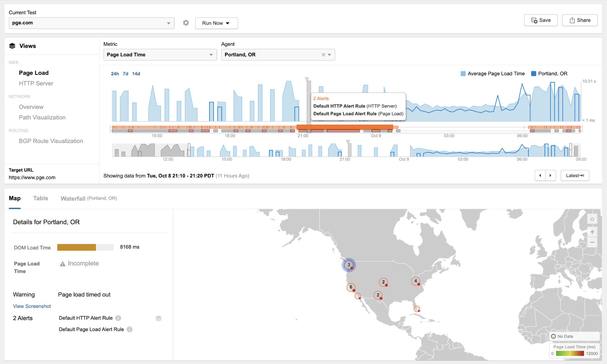This screenshot has height=364, width=607.
Task: Go to previous time interval arrow
Action: coord(540,175)
